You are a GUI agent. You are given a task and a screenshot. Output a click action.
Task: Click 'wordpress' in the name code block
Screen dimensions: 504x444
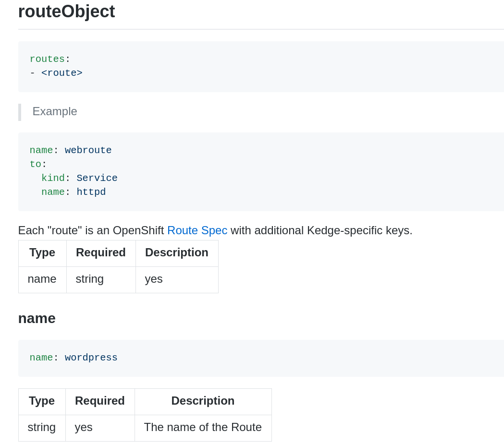click(91, 358)
